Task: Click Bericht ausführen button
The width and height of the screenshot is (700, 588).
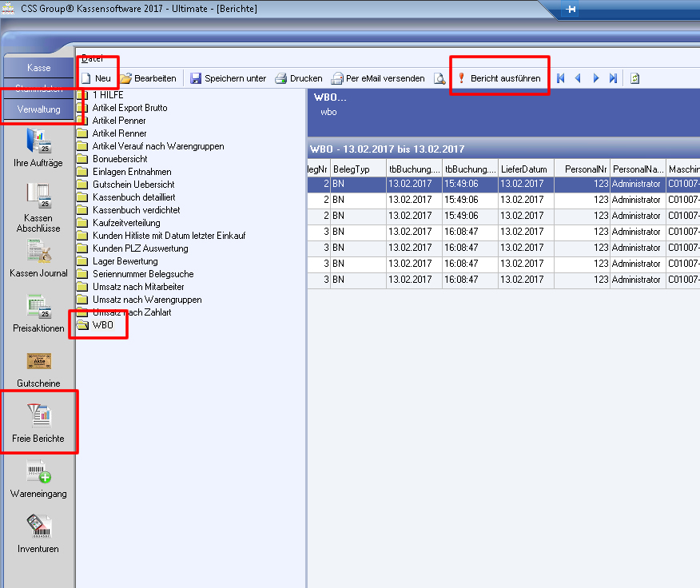Action: (499, 78)
